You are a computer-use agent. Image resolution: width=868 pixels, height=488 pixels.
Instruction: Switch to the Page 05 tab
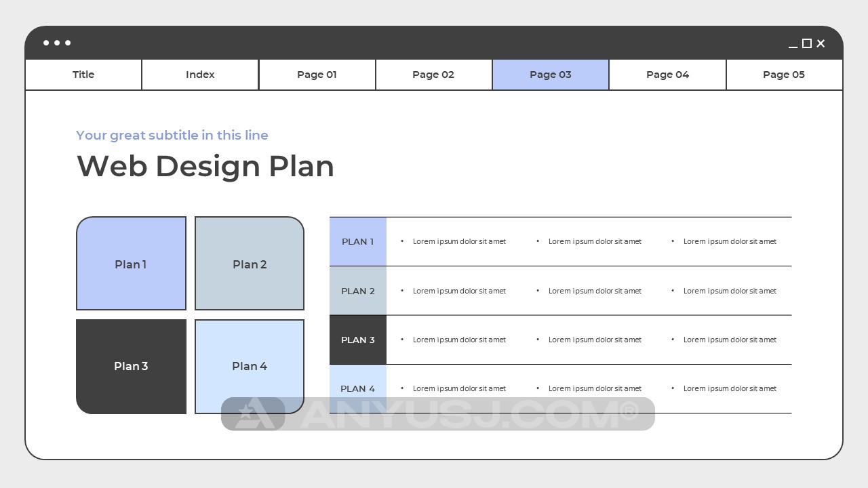tap(784, 75)
